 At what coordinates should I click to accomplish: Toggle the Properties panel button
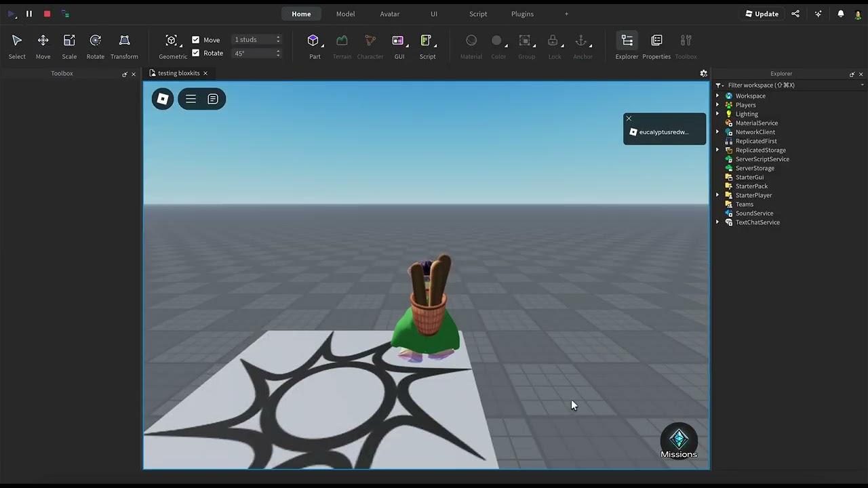click(656, 47)
